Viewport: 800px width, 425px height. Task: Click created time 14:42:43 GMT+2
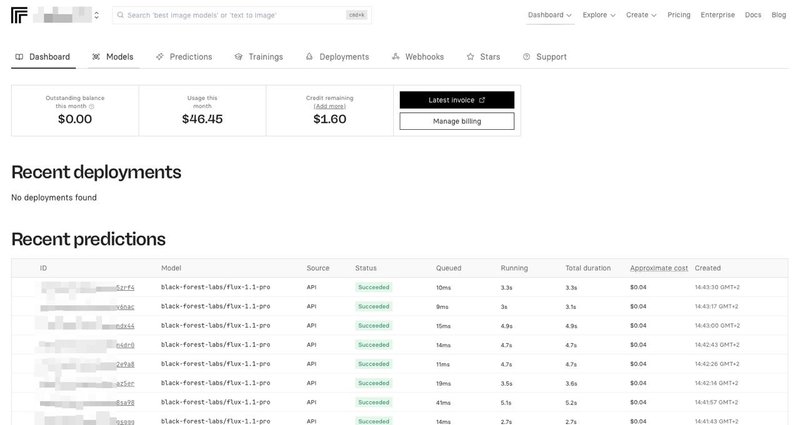point(716,345)
